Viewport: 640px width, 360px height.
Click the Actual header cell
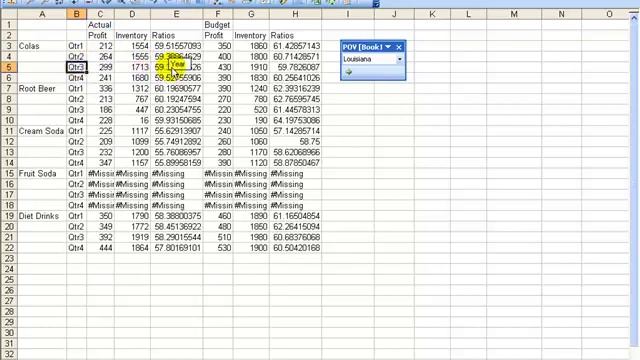[x=100, y=25]
